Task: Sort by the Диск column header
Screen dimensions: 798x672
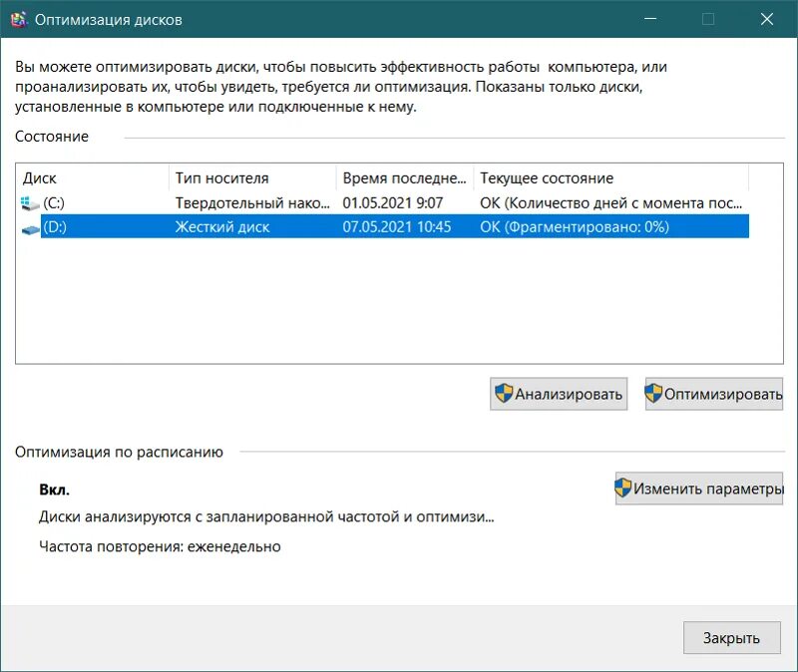Action: 92,178
